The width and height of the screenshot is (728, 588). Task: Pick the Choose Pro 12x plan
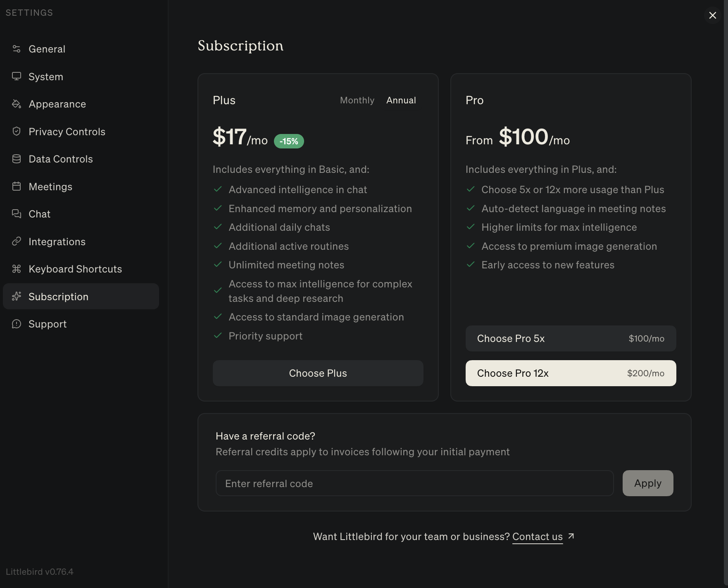tap(571, 373)
